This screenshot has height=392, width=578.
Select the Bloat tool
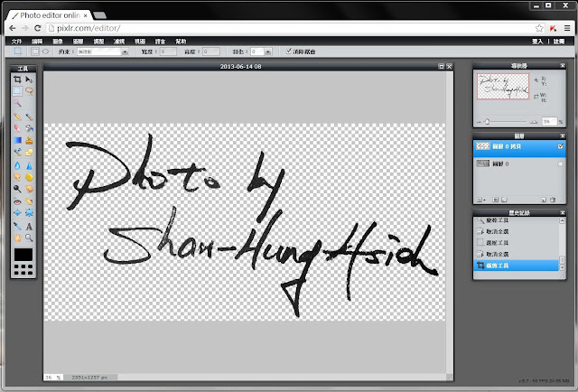pos(17,213)
